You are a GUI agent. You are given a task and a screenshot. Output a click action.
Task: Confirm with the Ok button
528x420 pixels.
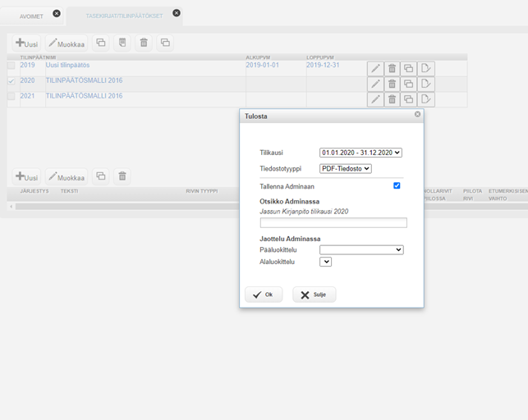point(264,294)
